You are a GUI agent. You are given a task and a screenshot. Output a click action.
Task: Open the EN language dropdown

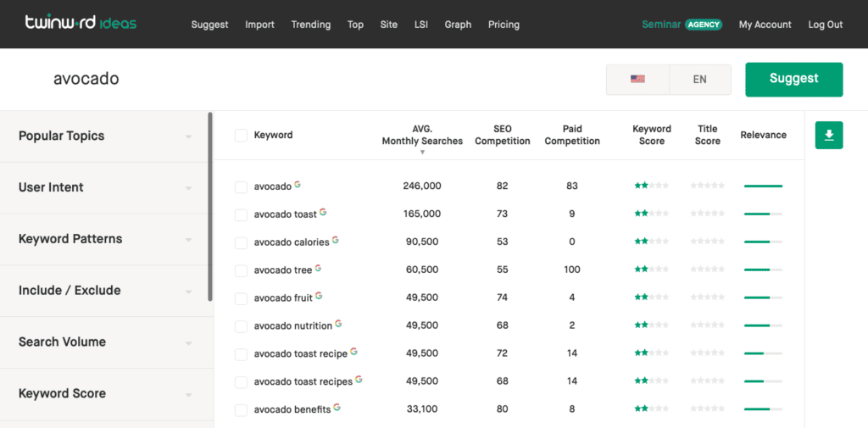699,79
